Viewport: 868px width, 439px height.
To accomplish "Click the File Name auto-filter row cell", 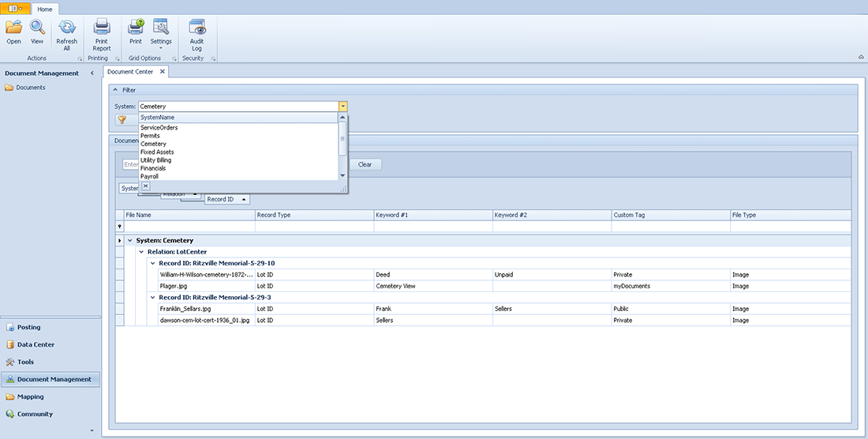I will coord(189,227).
